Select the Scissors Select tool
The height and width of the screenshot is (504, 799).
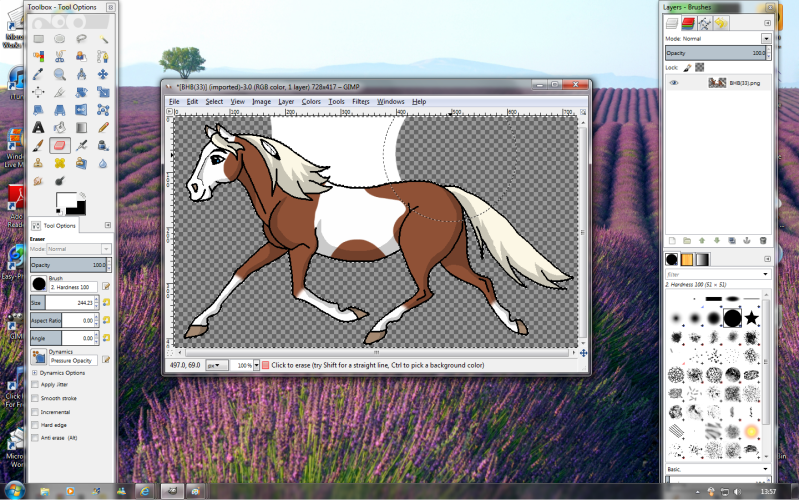pos(60,56)
